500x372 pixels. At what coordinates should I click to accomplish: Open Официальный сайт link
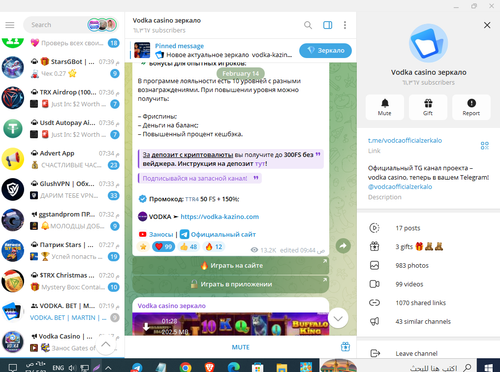point(223,234)
